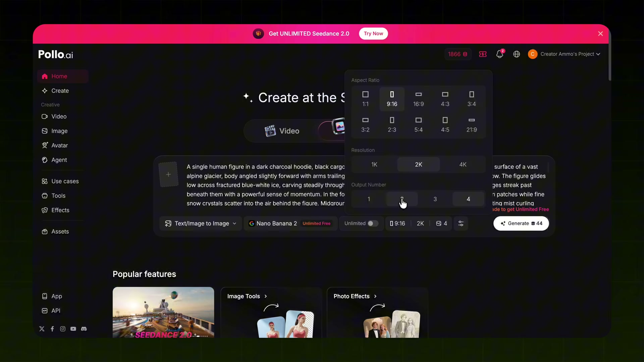Select the 4:3 aspect ratio
The height and width of the screenshot is (362, 644).
click(445, 99)
